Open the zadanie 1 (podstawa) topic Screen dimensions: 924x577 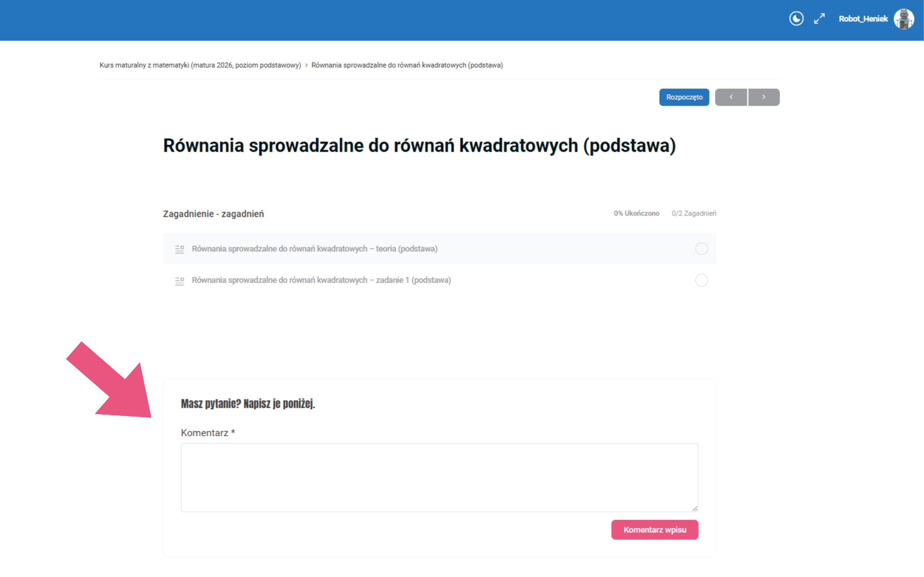coord(321,280)
